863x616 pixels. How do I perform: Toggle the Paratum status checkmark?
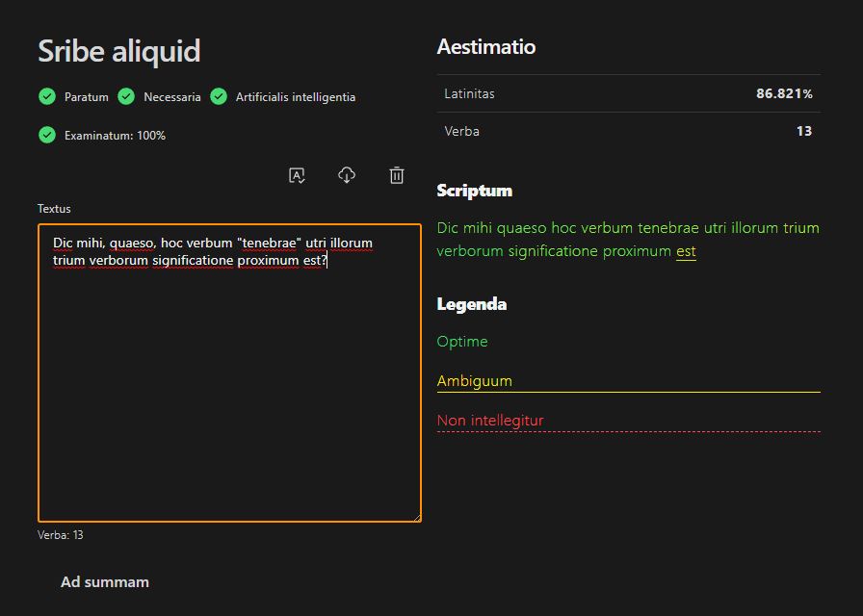(x=47, y=96)
